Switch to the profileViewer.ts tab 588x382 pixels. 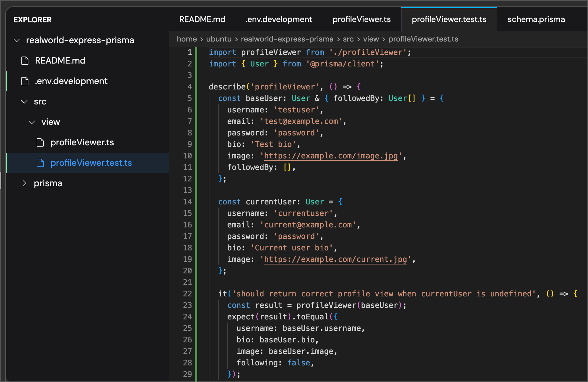coord(362,19)
